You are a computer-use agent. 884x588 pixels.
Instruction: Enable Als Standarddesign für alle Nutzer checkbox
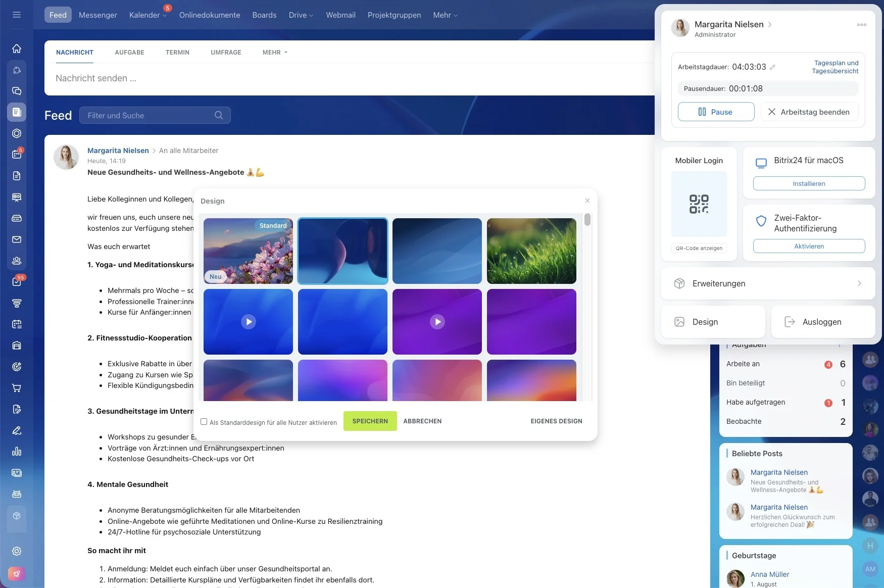(204, 421)
